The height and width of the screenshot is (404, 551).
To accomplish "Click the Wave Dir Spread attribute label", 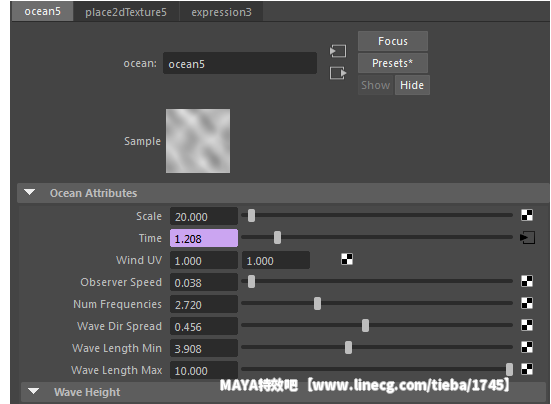I will coord(119,326).
